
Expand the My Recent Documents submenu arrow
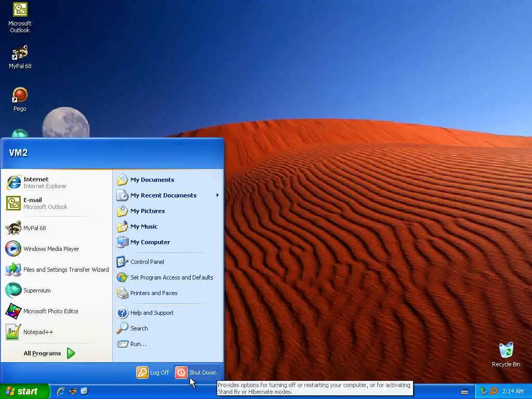click(x=218, y=195)
